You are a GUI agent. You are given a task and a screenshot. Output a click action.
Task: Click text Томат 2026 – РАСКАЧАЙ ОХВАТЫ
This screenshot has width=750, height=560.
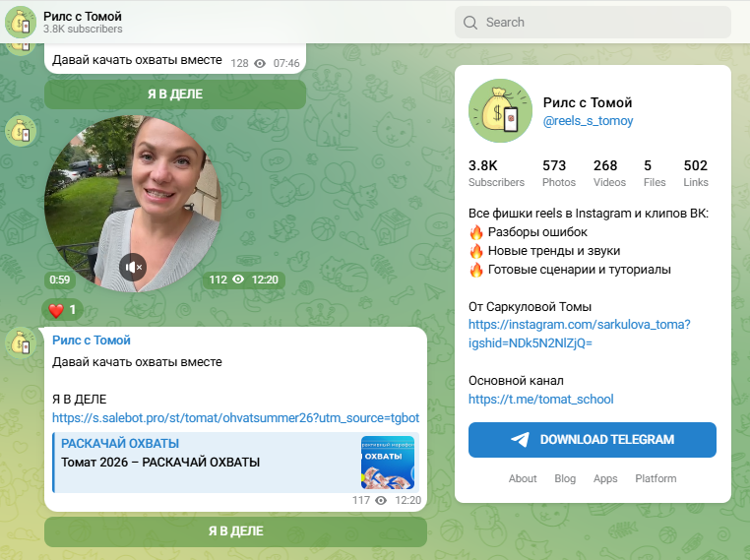[x=160, y=463]
